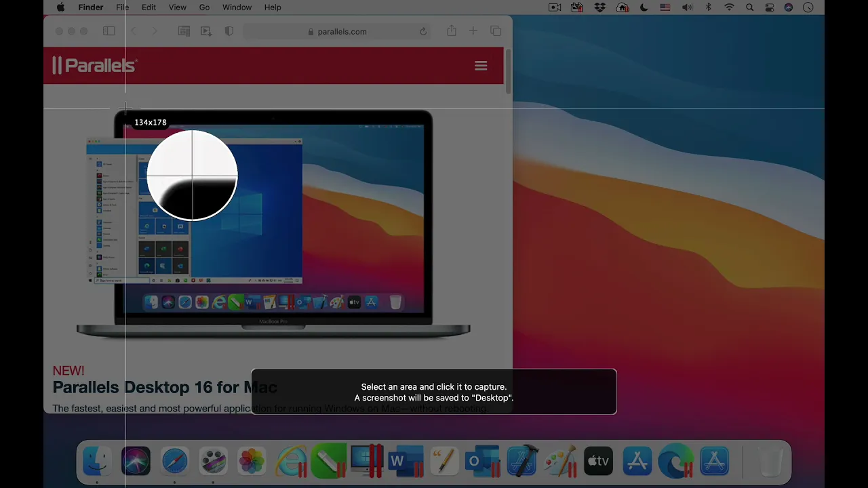868x488 pixels.
Task: Open the Trash in the Dock
Action: pos(770,462)
